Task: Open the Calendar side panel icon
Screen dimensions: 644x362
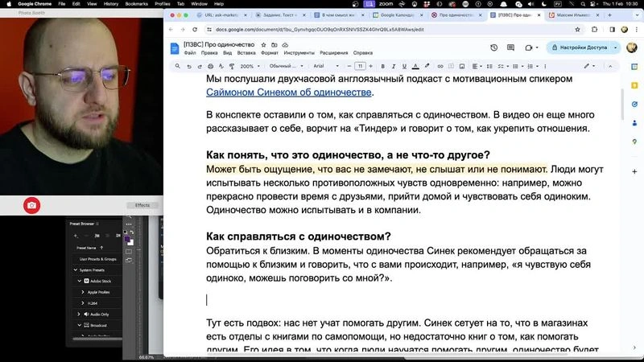Action: [x=634, y=67]
